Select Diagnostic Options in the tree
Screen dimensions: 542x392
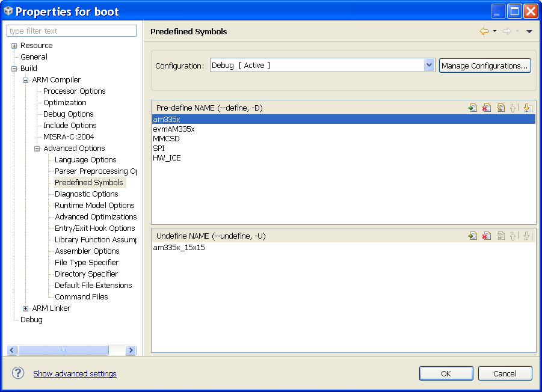coord(86,194)
